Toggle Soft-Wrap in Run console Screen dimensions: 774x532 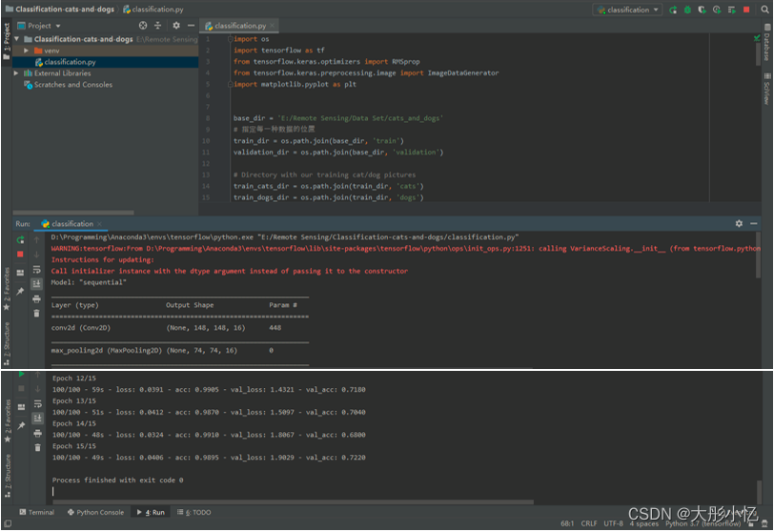(36, 270)
